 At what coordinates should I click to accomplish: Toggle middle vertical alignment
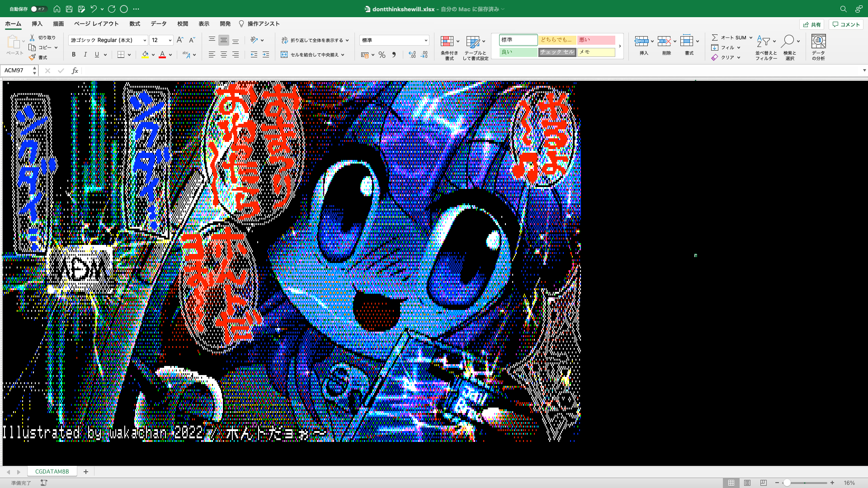coord(224,40)
